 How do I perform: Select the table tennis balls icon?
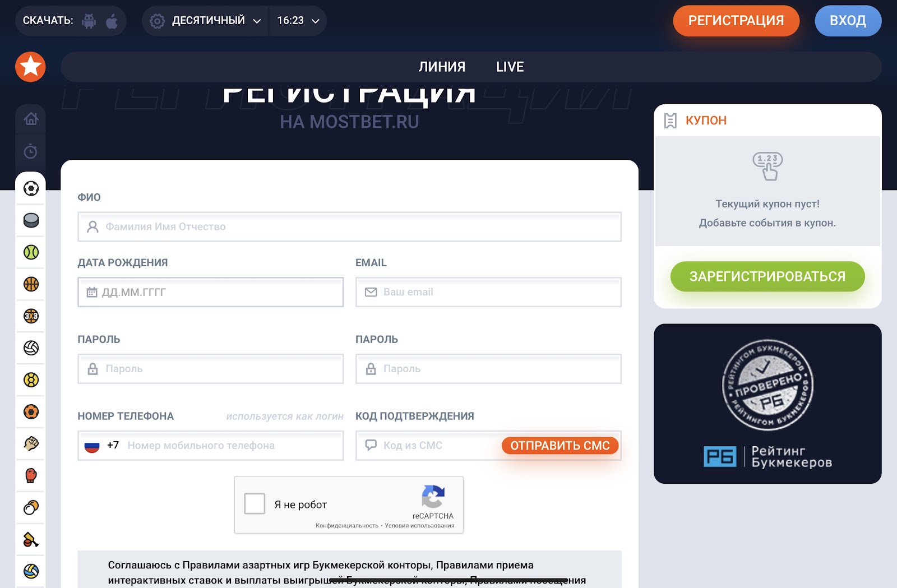coord(31,508)
